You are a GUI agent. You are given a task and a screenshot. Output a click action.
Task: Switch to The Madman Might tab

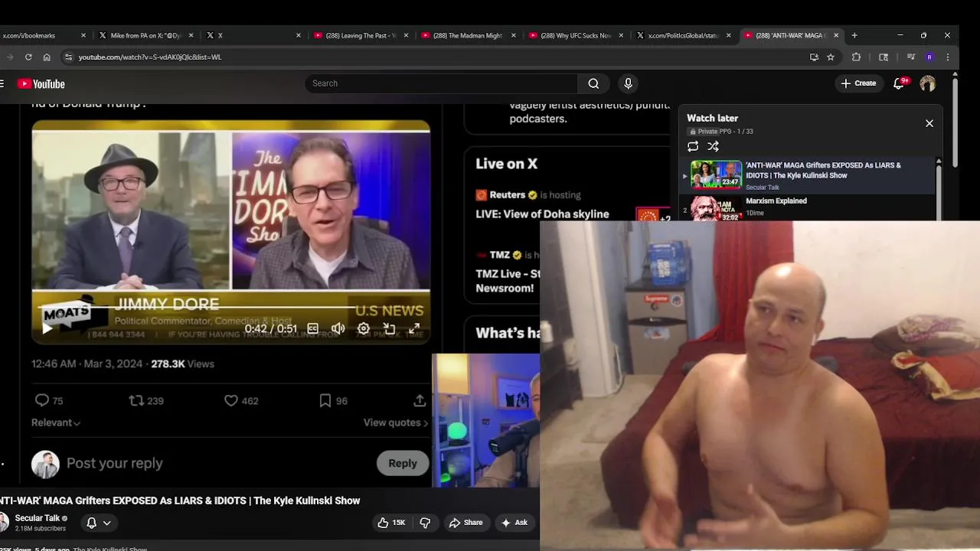coord(467,35)
